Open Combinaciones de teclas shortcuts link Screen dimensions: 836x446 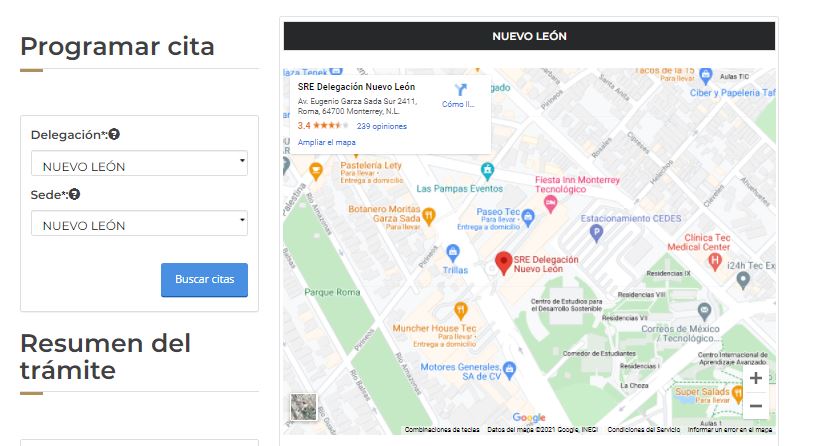441,429
